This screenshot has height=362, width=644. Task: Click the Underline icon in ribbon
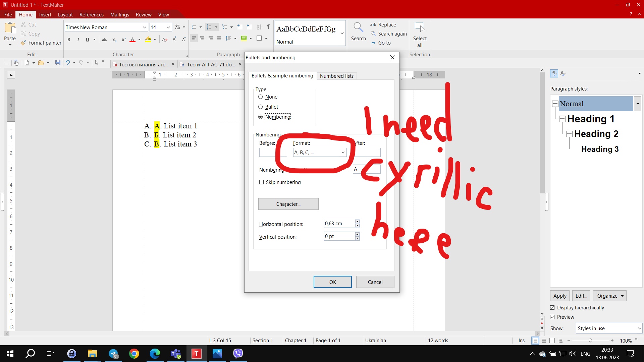88,40
